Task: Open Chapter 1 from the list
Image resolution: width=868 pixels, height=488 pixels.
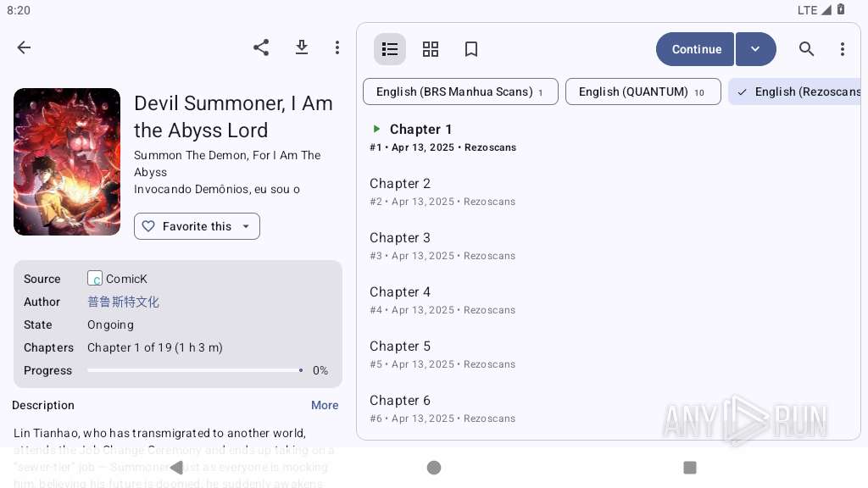Action: 609,137
